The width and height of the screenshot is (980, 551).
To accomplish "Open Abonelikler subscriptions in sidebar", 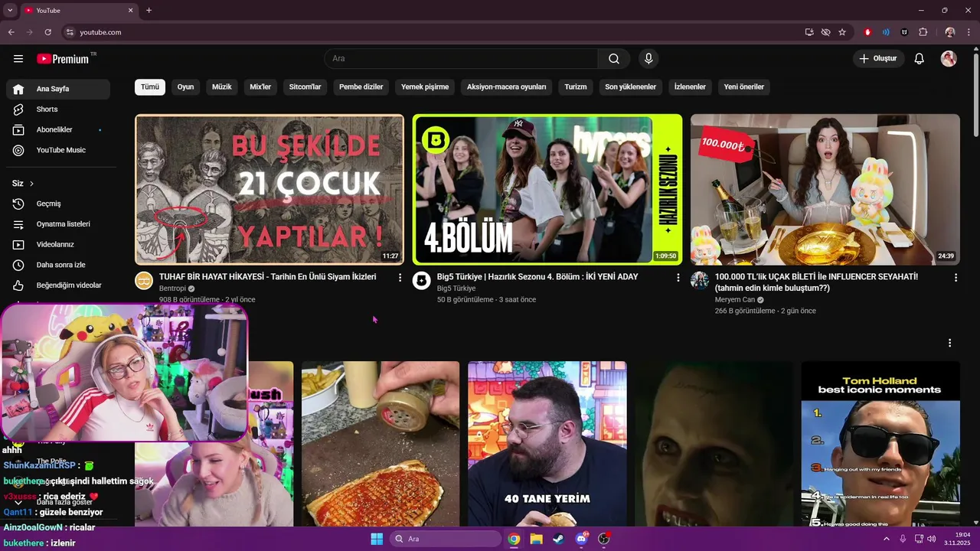I will (58, 130).
